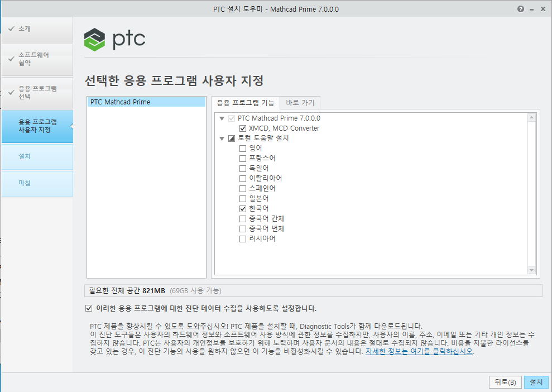Image resolution: width=552 pixels, height=392 pixels.
Task: Enable 독일어 help installation
Action: (243, 168)
